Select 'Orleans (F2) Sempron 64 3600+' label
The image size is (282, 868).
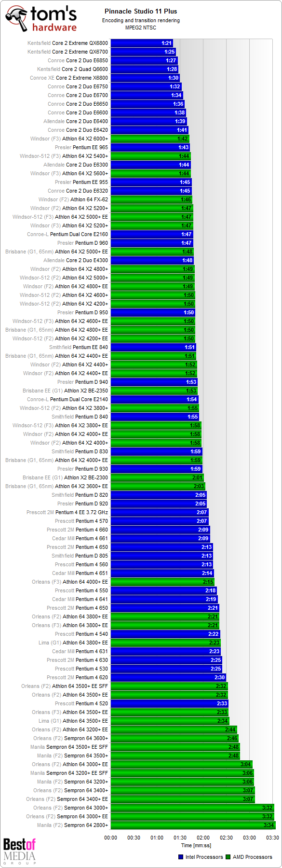click(x=71, y=738)
